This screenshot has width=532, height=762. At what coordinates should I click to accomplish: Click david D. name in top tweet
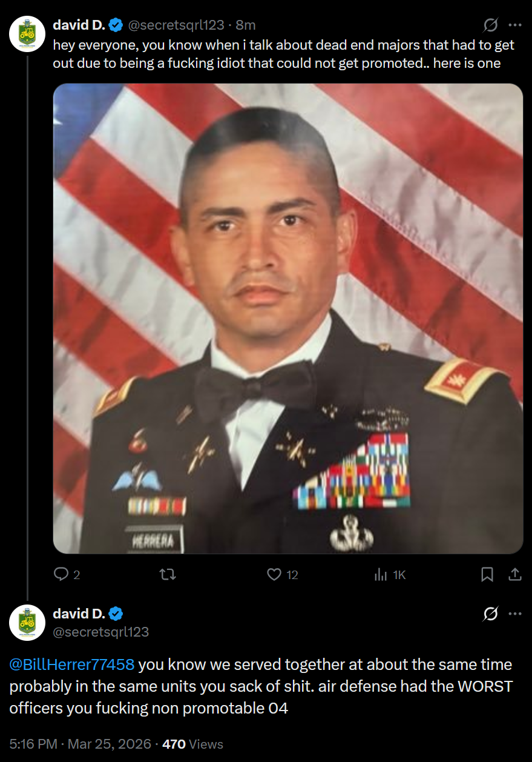[x=79, y=25]
